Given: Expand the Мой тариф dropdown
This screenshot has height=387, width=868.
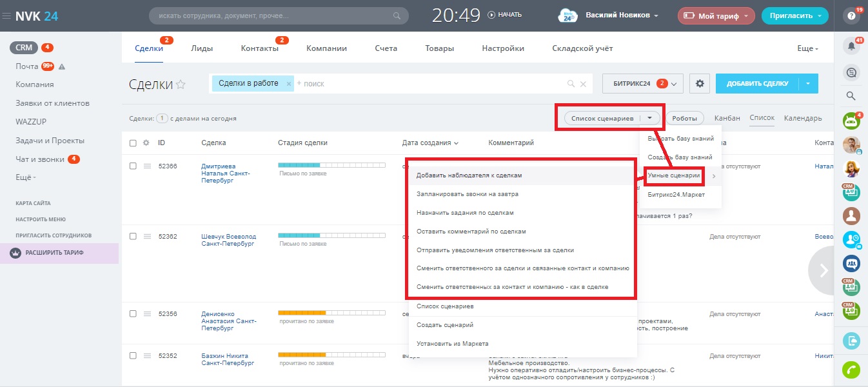Looking at the screenshot, I should pyautogui.click(x=716, y=15).
